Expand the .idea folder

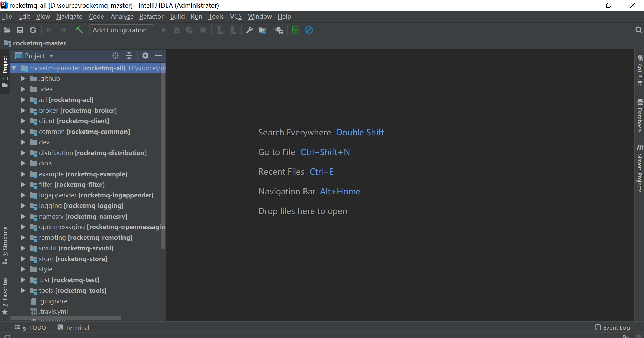pyautogui.click(x=23, y=89)
